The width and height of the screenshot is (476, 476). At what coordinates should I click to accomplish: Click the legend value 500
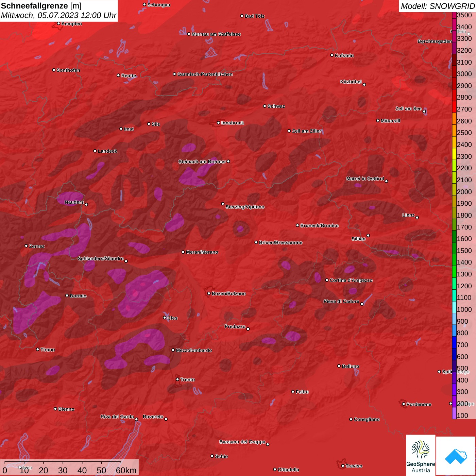462,369
